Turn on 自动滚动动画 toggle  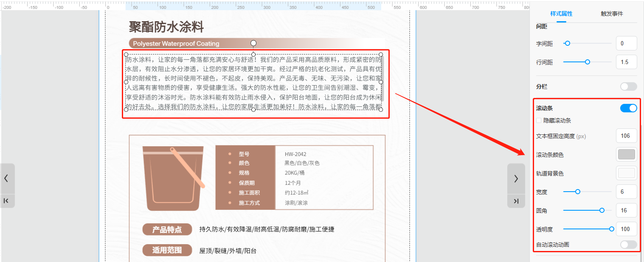(628, 245)
